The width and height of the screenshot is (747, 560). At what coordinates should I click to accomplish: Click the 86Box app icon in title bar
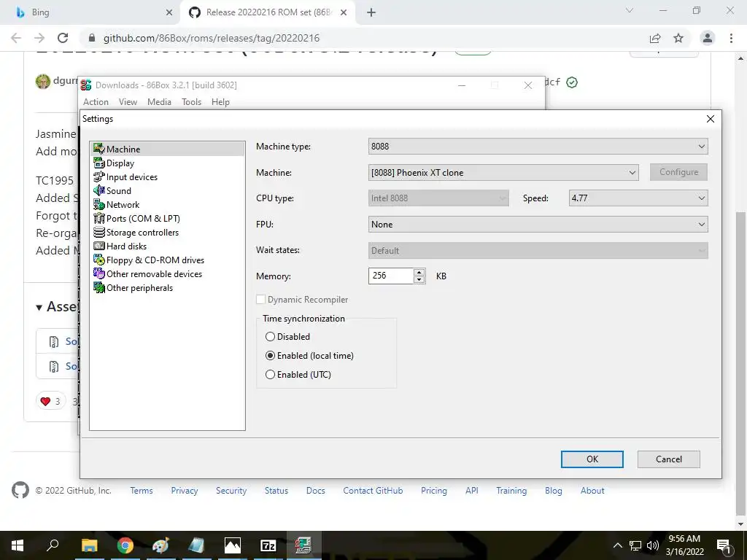click(x=86, y=85)
